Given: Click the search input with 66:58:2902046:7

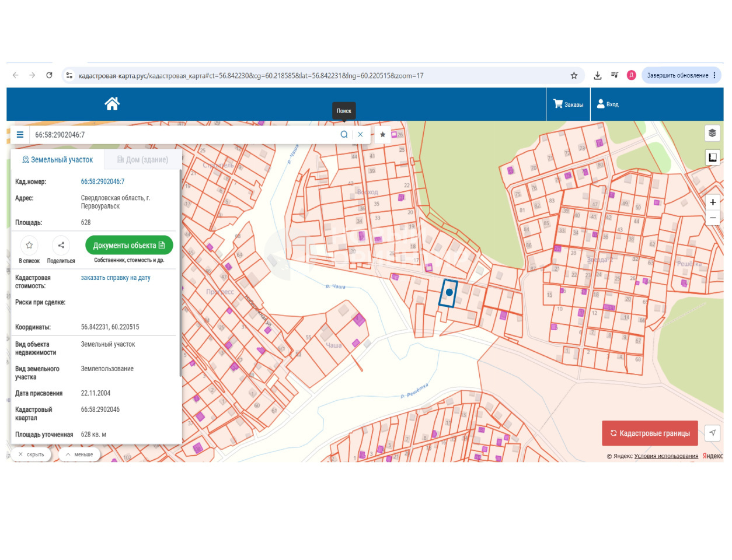Looking at the screenshot, I should pos(181,135).
